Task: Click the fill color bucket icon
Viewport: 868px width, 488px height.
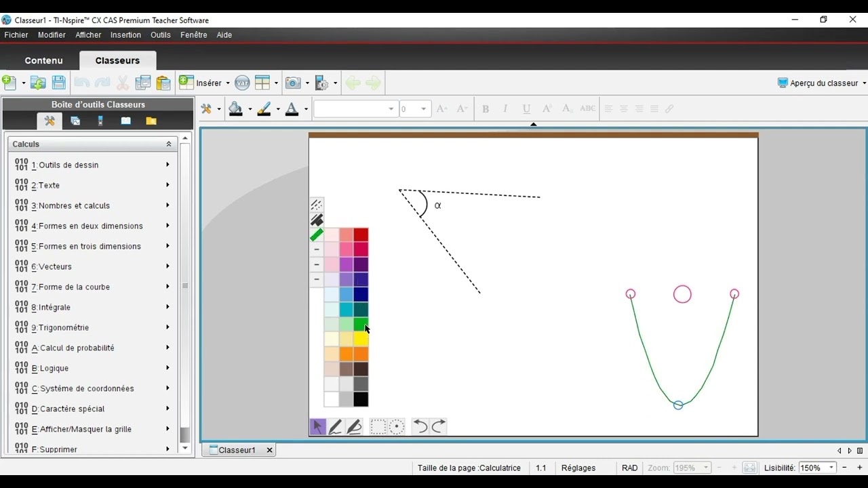Action: (x=235, y=108)
